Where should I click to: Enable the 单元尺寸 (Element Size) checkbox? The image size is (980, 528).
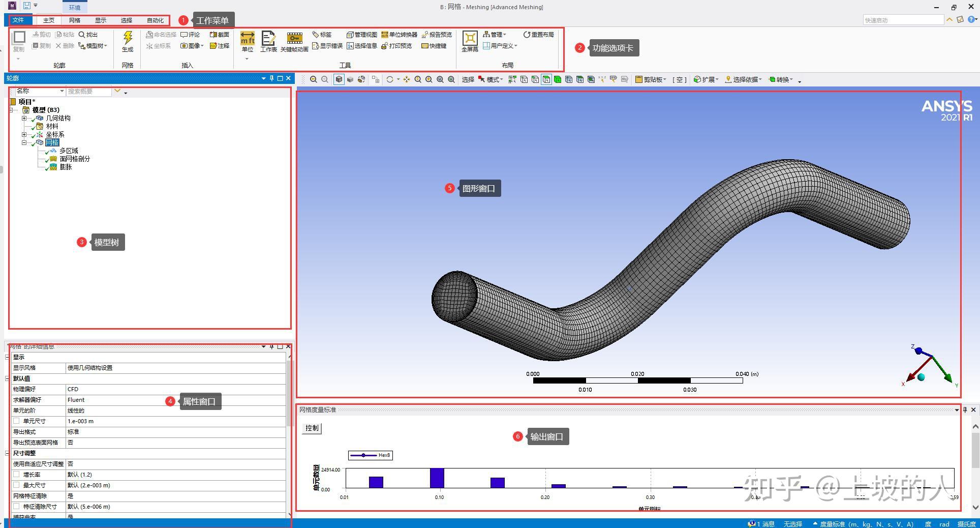[17, 421]
